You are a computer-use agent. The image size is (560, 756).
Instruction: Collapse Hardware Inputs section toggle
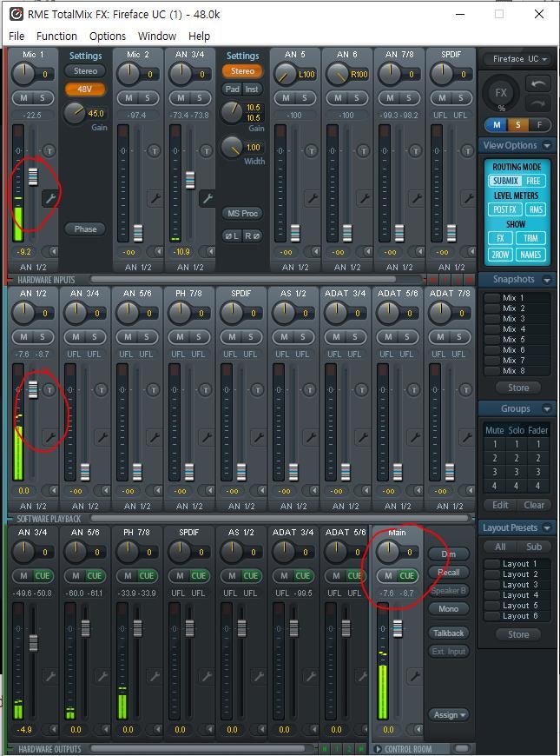(x=10, y=280)
